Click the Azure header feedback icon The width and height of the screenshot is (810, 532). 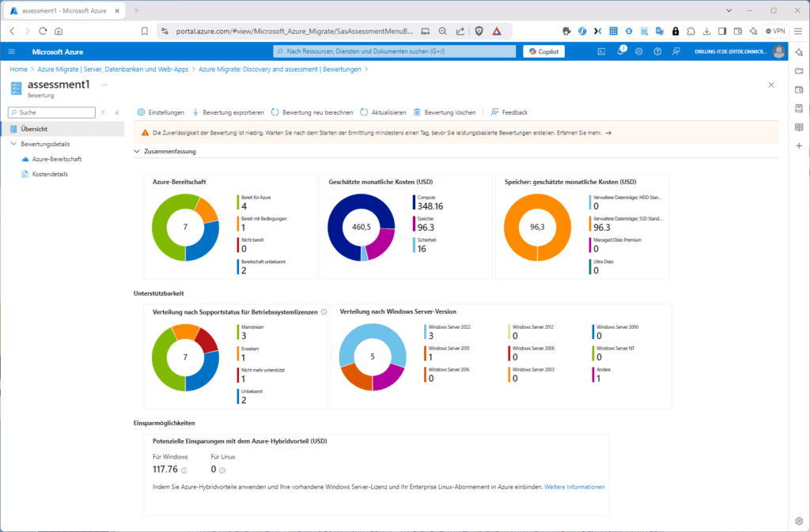(x=676, y=51)
